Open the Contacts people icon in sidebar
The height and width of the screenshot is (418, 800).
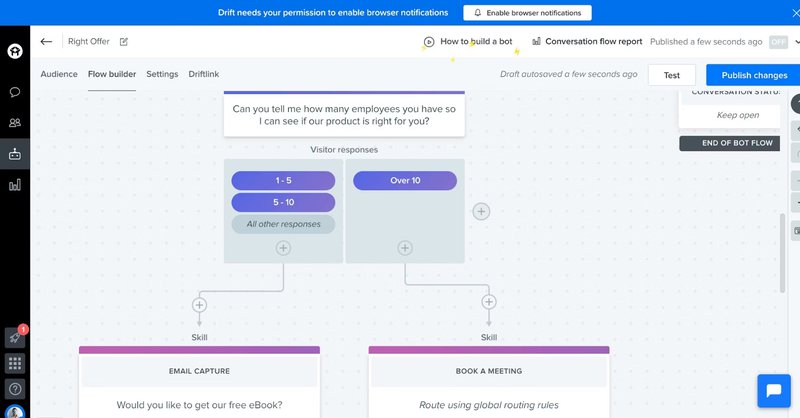coord(15,123)
